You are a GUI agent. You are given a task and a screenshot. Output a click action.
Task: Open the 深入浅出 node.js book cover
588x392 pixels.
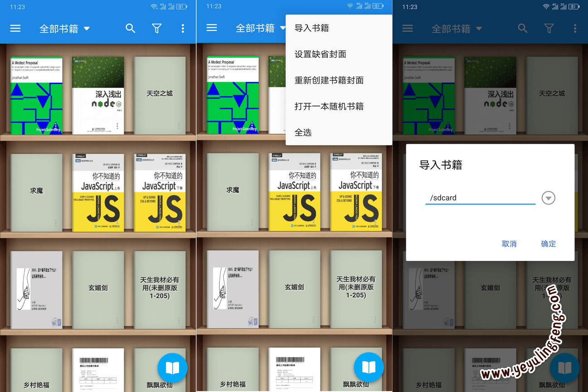pos(98,95)
